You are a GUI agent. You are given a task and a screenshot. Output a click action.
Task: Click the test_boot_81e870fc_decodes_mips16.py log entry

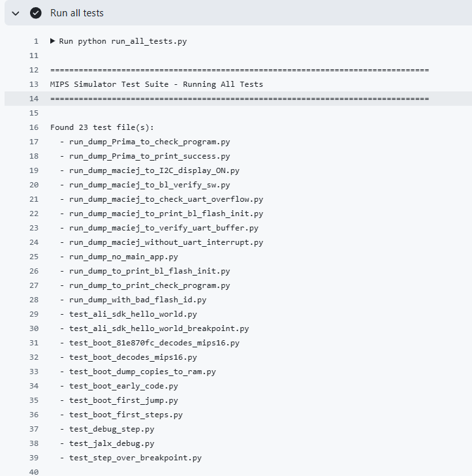(154, 343)
